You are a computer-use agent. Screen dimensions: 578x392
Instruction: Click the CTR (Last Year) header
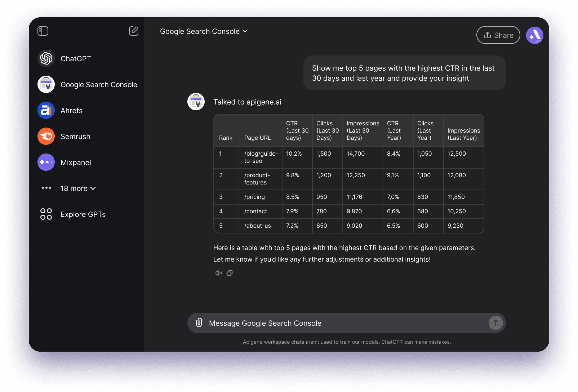tap(398, 130)
